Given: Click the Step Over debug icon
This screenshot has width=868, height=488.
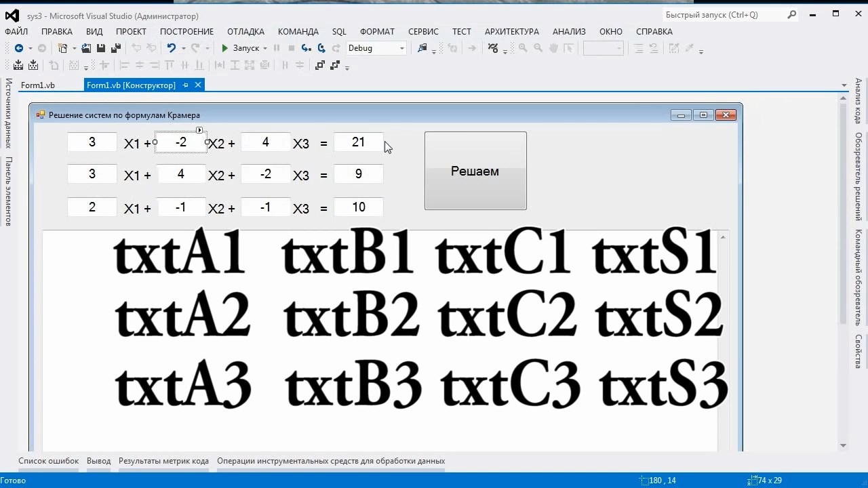Looking at the screenshot, I should tap(321, 48).
